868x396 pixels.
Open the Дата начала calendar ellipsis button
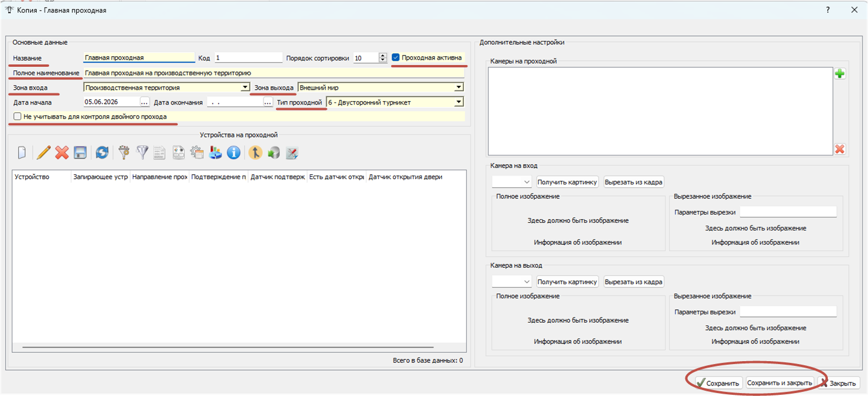(x=144, y=102)
